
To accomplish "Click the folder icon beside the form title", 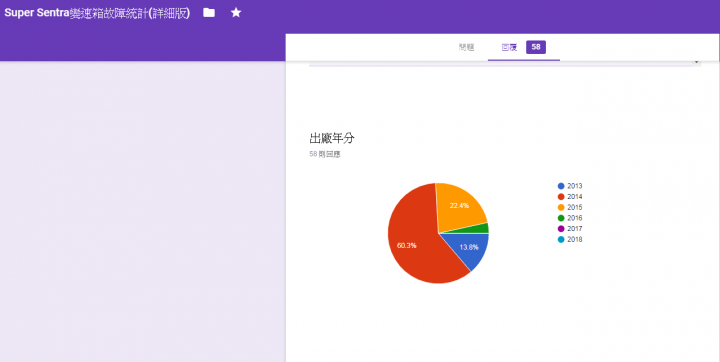I will 209,13.
